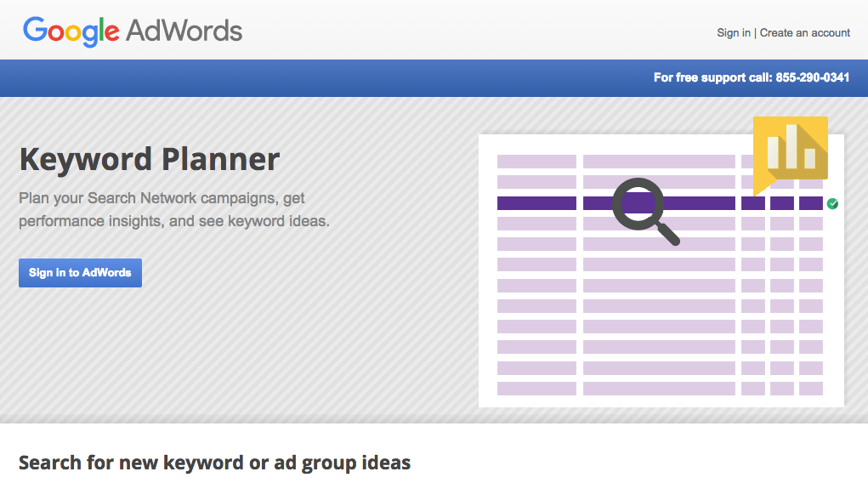This screenshot has height=483, width=868.
Task: Click the magnifying glass icon in illustration
Action: 638,203
